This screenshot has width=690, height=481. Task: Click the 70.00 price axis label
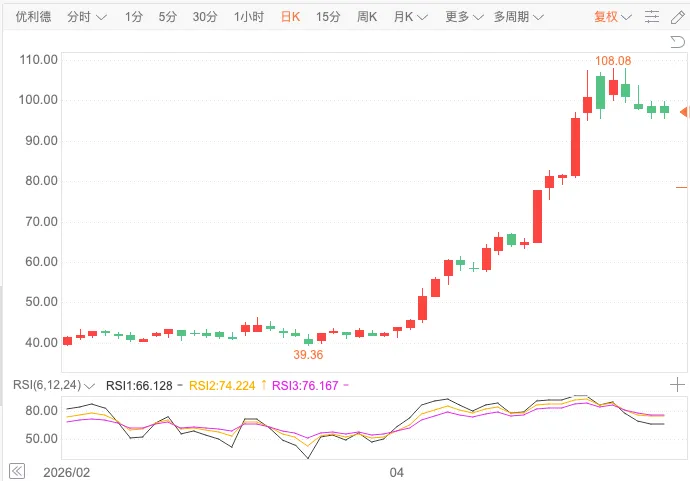click(x=41, y=222)
